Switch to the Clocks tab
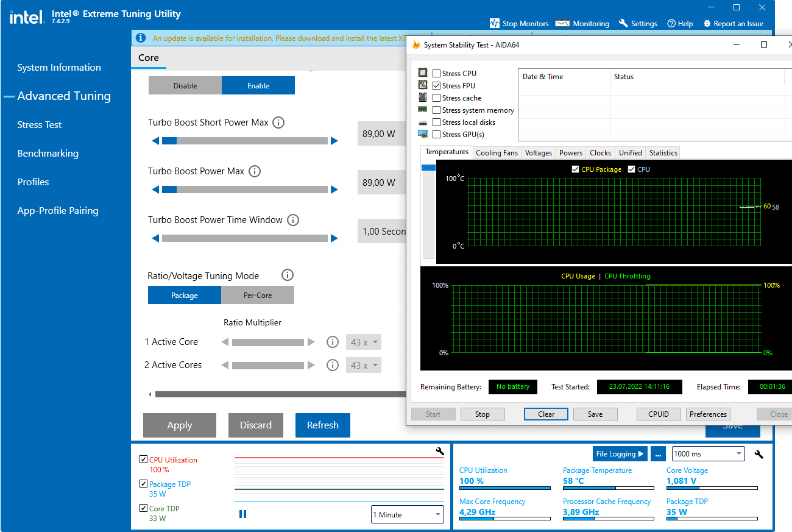The image size is (792, 532). [x=600, y=153]
